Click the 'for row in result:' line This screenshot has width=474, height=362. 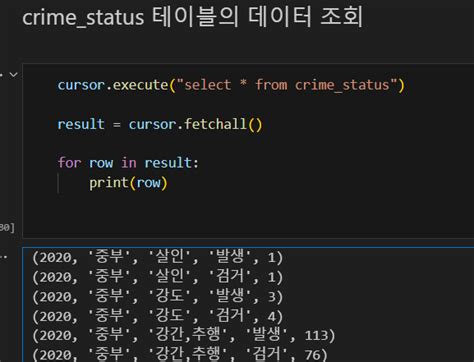click(128, 163)
